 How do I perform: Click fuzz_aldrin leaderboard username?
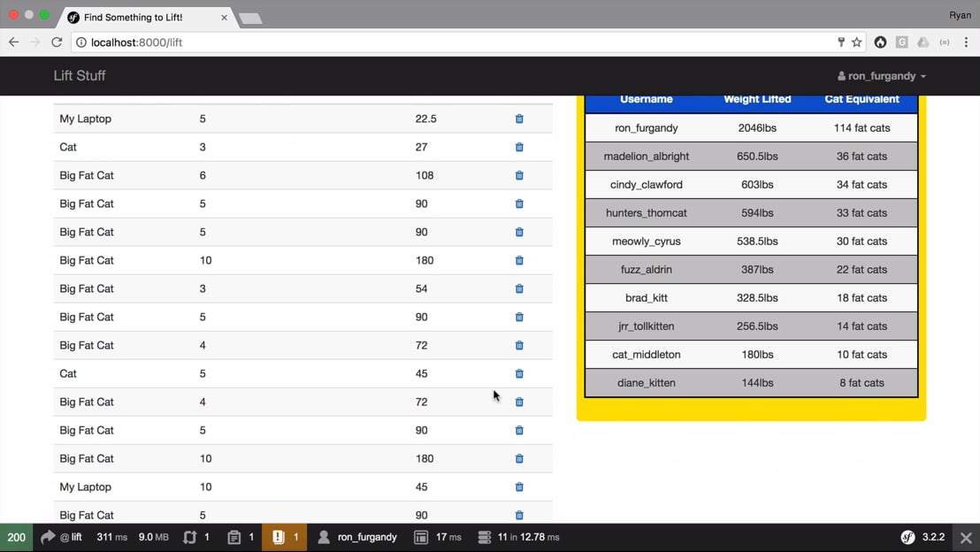coord(647,270)
